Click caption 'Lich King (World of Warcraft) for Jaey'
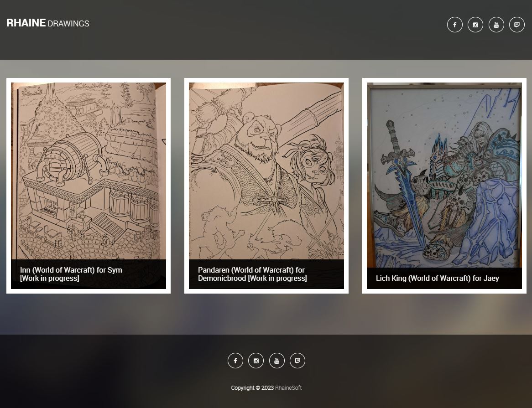The image size is (532, 408). pos(438,278)
